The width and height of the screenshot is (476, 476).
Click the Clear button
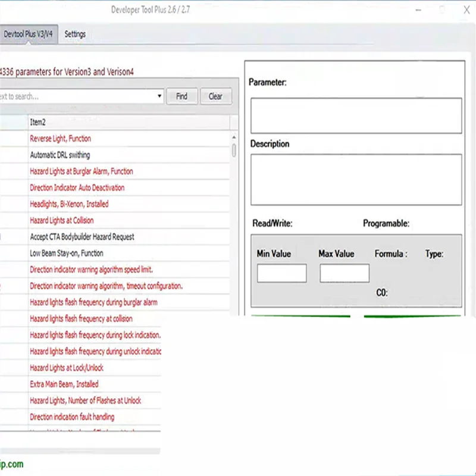click(215, 96)
